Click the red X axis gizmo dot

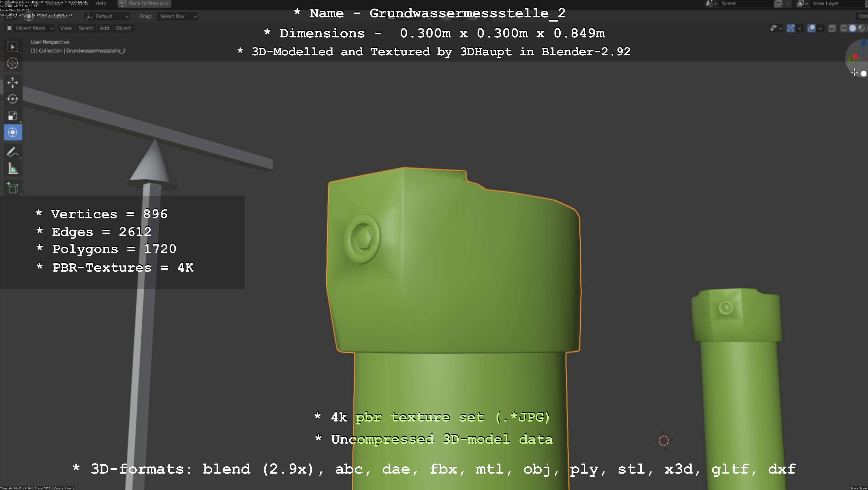855,57
